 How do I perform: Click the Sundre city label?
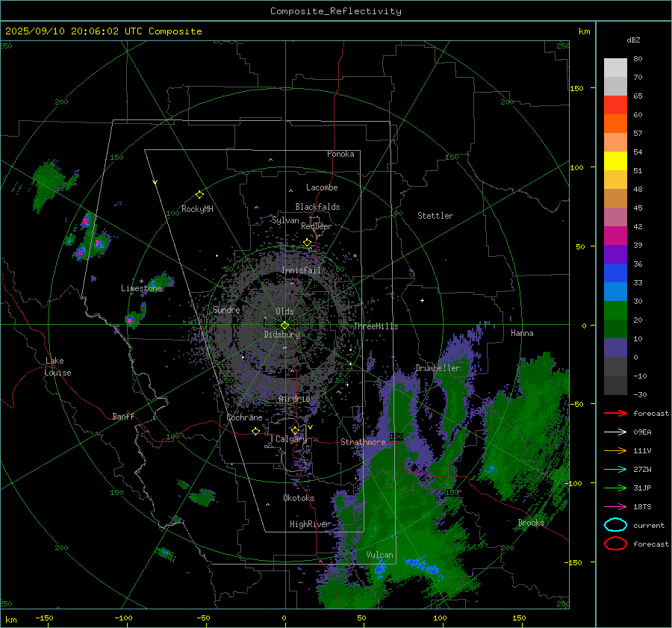point(226,309)
